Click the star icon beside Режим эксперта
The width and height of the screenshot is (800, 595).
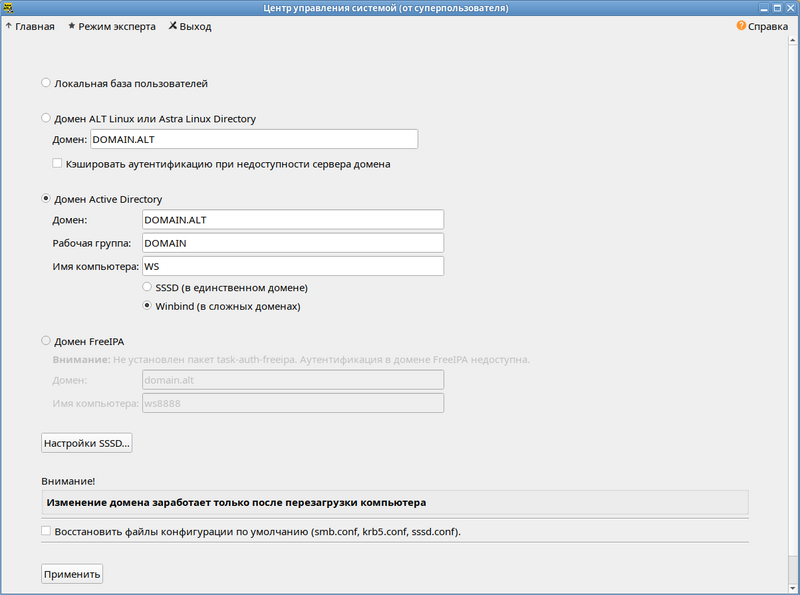71,26
